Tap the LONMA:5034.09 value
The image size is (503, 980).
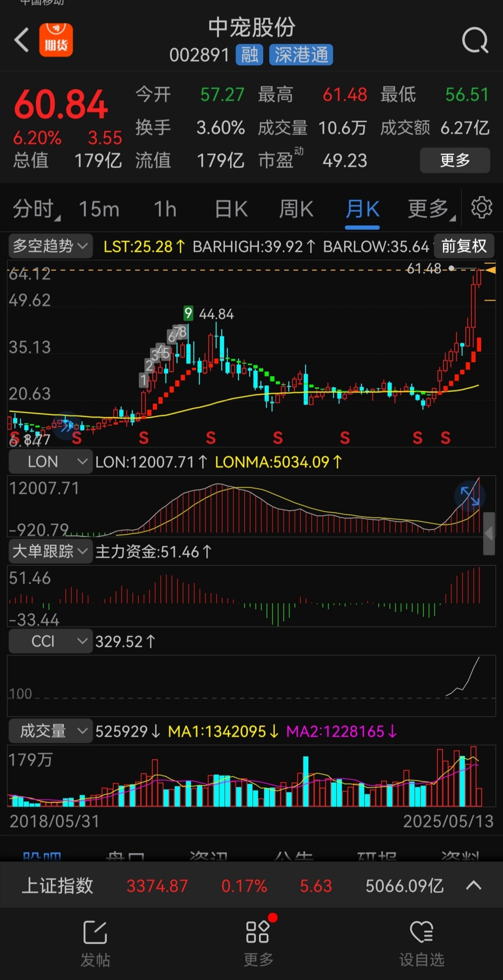(x=279, y=462)
